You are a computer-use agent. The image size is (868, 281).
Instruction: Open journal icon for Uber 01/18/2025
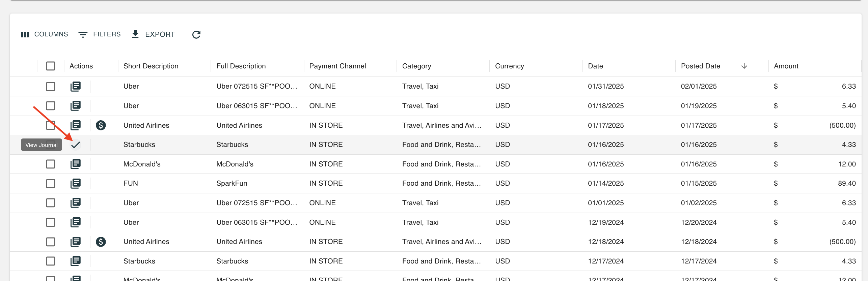pyautogui.click(x=76, y=106)
